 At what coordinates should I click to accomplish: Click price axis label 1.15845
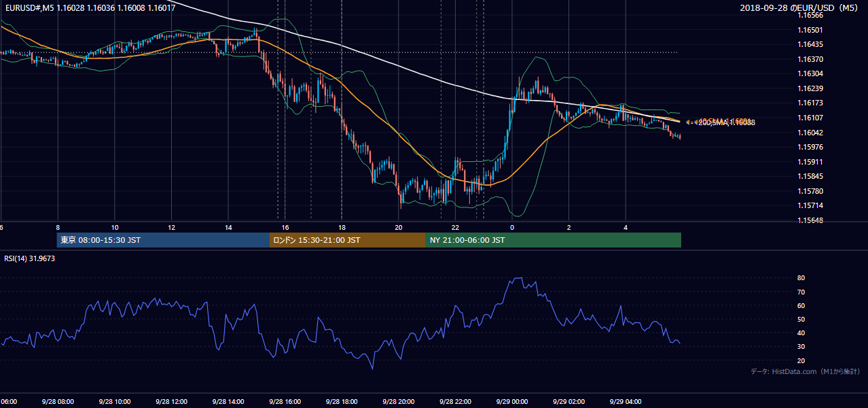click(x=810, y=176)
